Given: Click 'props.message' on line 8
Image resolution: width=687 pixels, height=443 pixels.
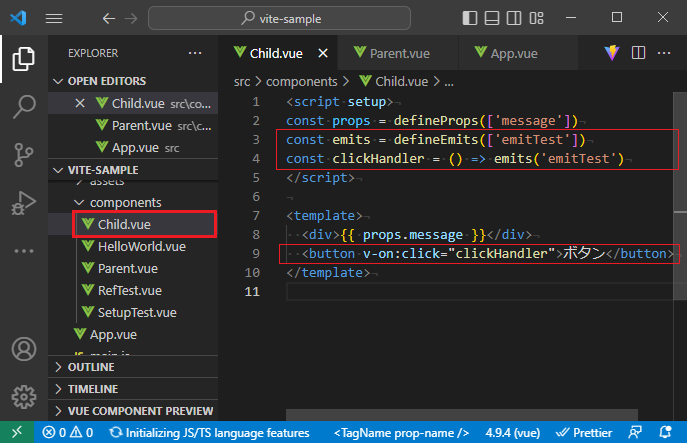Looking at the screenshot, I should click(413, 235).
